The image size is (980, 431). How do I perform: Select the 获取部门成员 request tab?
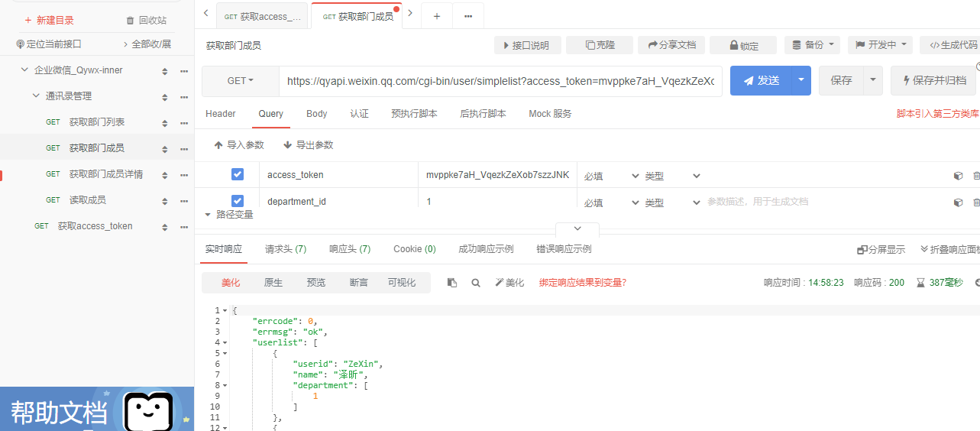click(x=357, y=16)
